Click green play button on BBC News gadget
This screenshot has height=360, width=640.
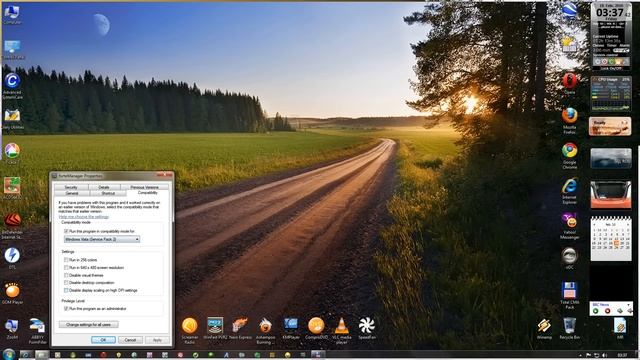[596, 311]
